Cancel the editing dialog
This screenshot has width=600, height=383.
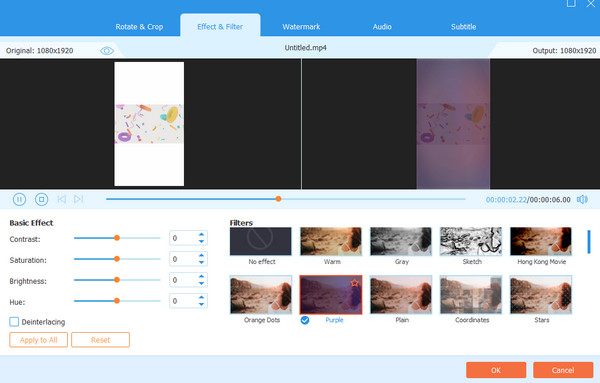click(563, 370)
